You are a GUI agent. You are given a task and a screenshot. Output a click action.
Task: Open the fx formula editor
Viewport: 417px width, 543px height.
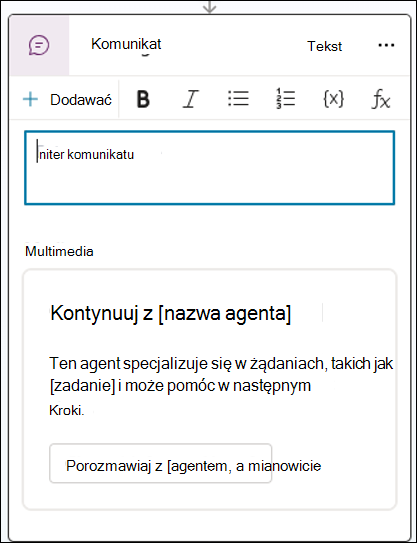point(381,100)
